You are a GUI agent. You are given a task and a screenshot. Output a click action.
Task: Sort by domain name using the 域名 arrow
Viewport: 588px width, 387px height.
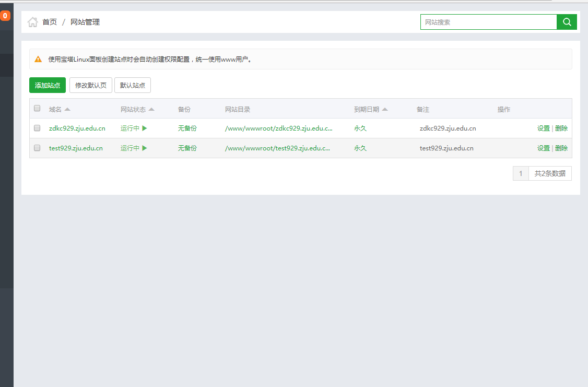click(67, 110)
